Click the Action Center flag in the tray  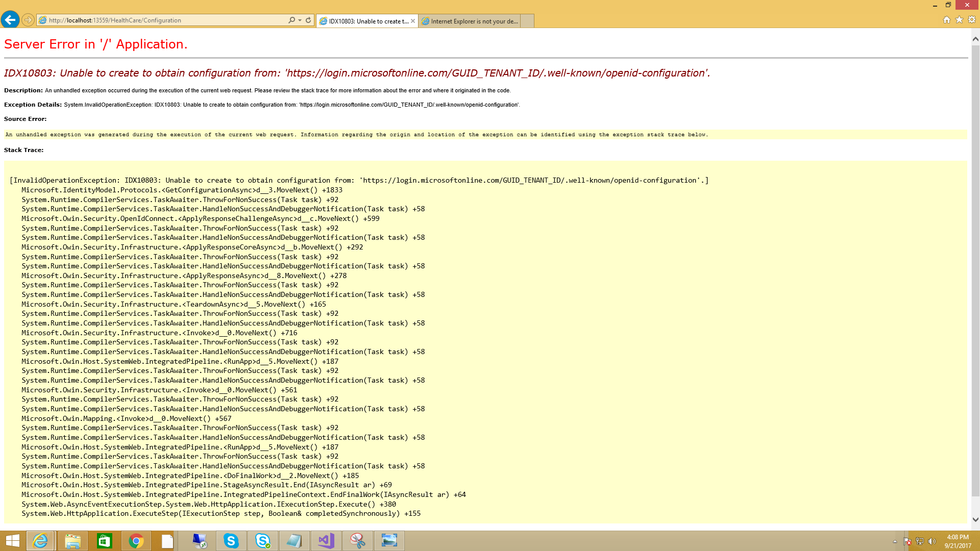(x=908, y=540)
